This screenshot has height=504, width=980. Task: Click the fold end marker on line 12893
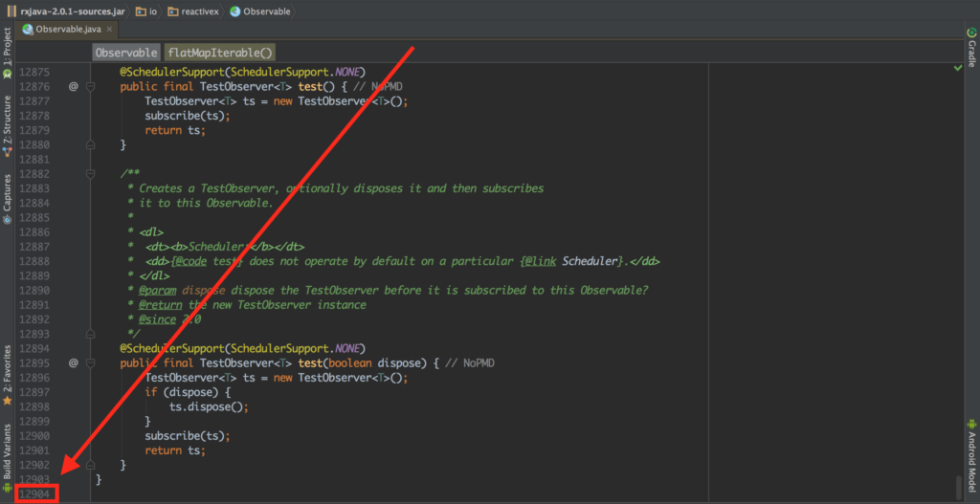[90, 334]
